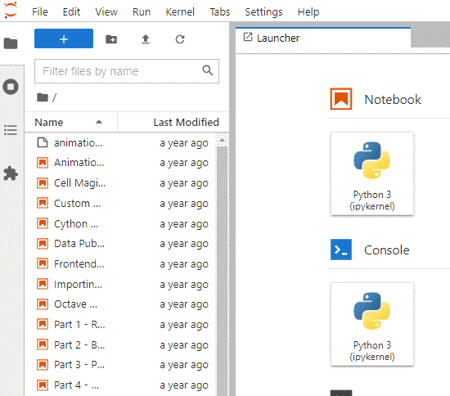Refresh the file list
This screenshot has height=396, width=450.
180,39
